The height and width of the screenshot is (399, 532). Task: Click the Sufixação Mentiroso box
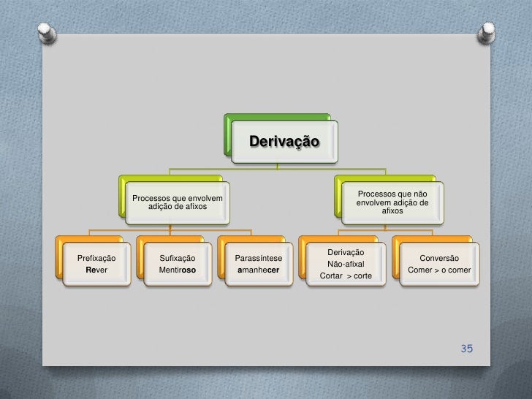click(178, 264)
